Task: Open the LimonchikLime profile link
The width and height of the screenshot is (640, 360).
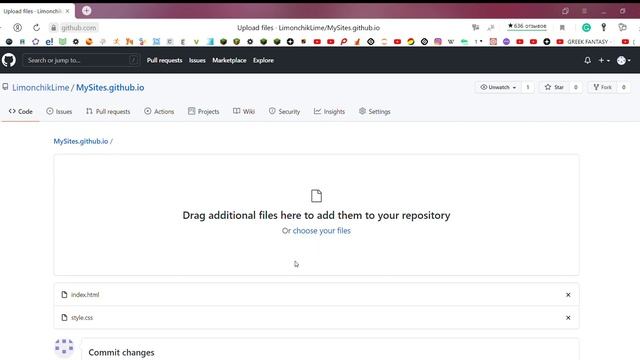Action: tap(40, 87)
